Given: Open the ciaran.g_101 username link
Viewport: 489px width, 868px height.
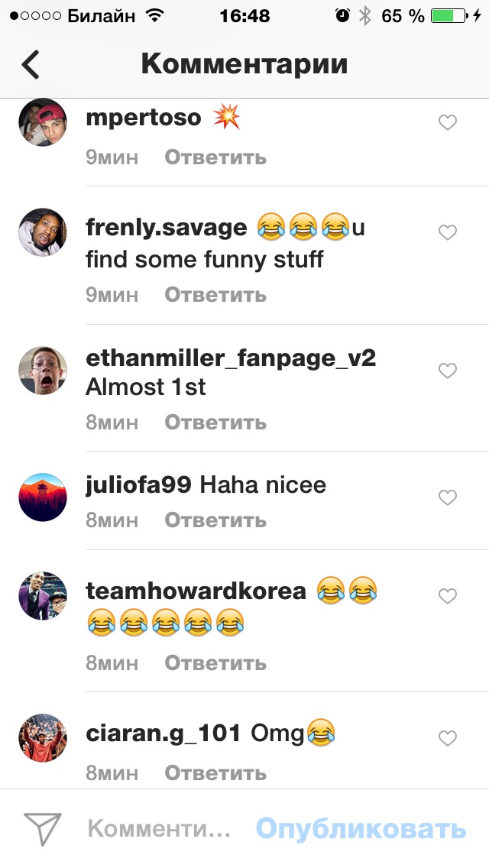Looking at the screenshot, I should 164,734.
